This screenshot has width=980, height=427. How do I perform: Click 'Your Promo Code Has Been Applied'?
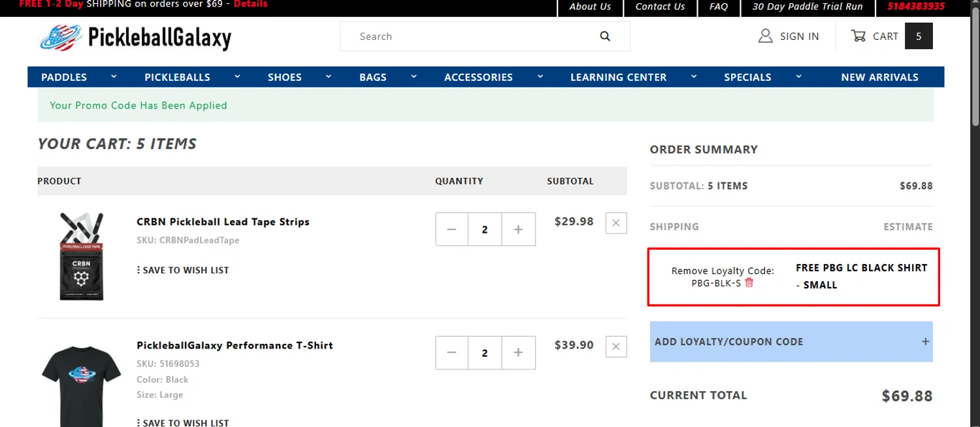click(139, 105)
